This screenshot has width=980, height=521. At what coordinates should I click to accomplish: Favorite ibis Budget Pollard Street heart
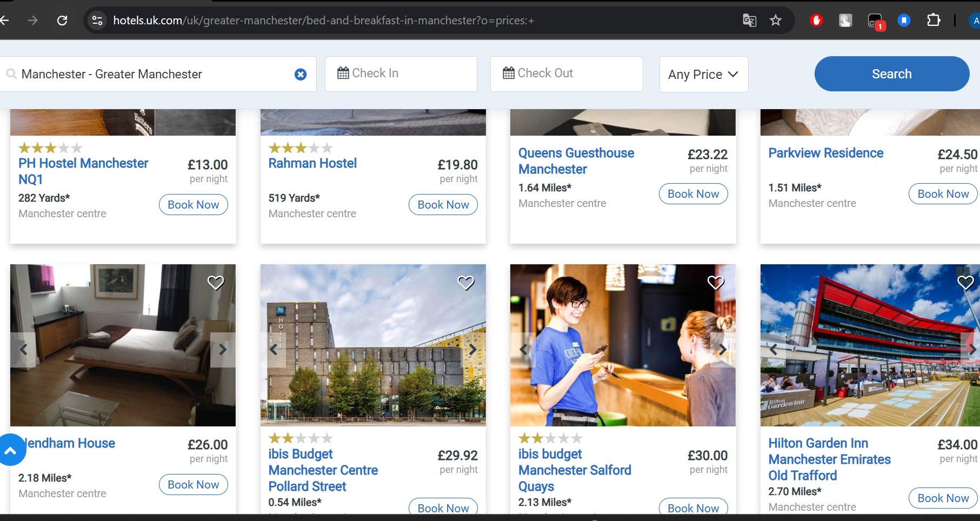[x=466, y=283]
